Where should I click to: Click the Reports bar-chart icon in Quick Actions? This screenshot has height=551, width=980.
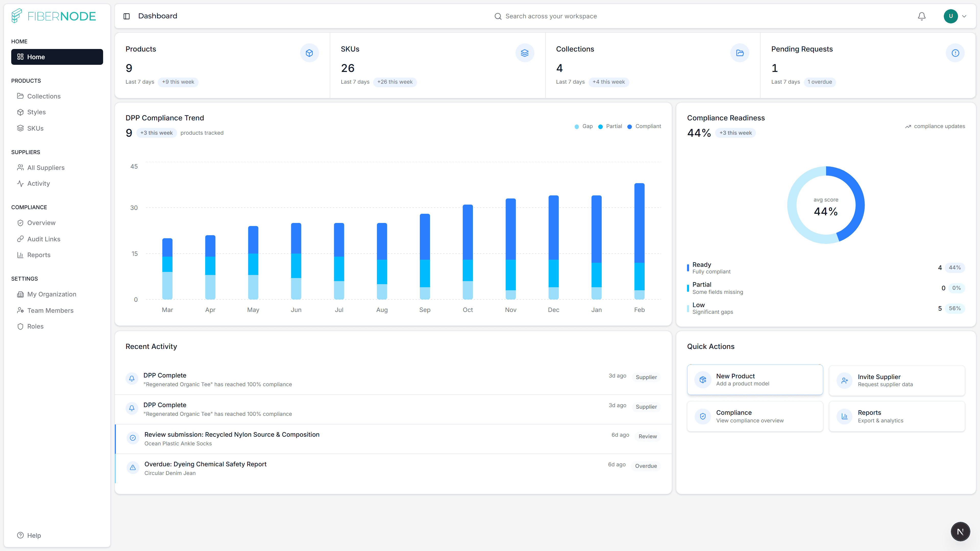[x=844, y=416]
